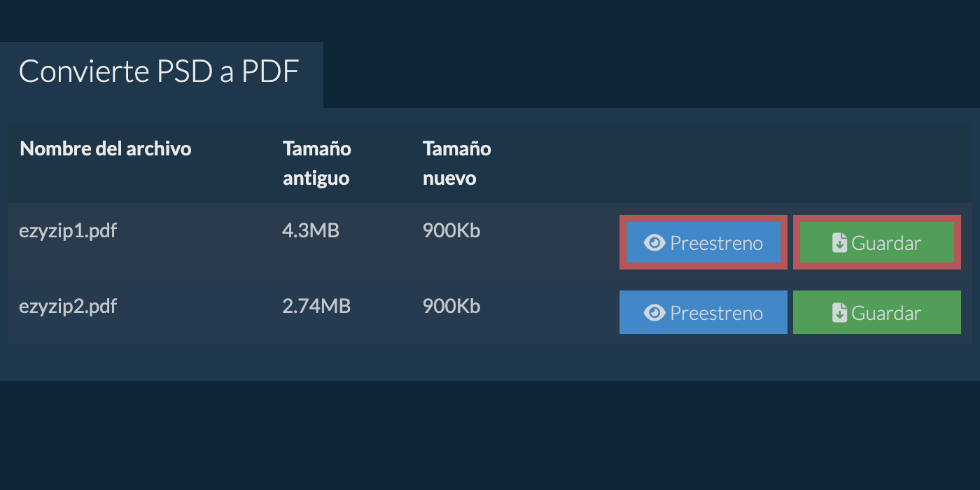Select the Convierte PSD a PDF tab
This screenshot has height=490, width=980.
click(160, 73)
